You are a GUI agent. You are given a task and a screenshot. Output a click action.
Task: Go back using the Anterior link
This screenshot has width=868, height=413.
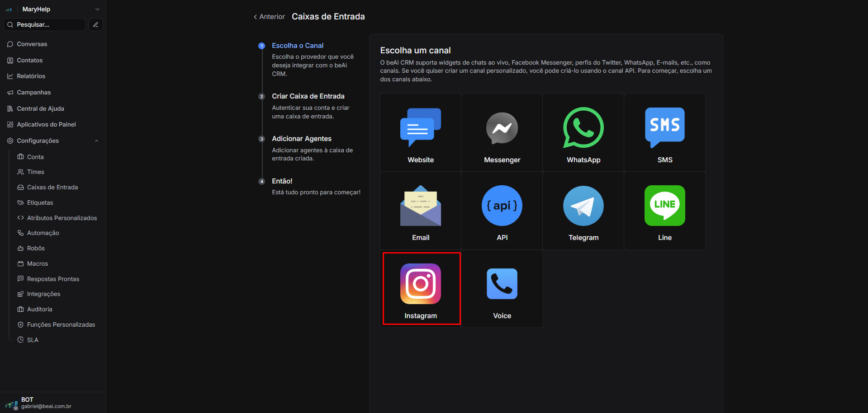coord(269,17)
